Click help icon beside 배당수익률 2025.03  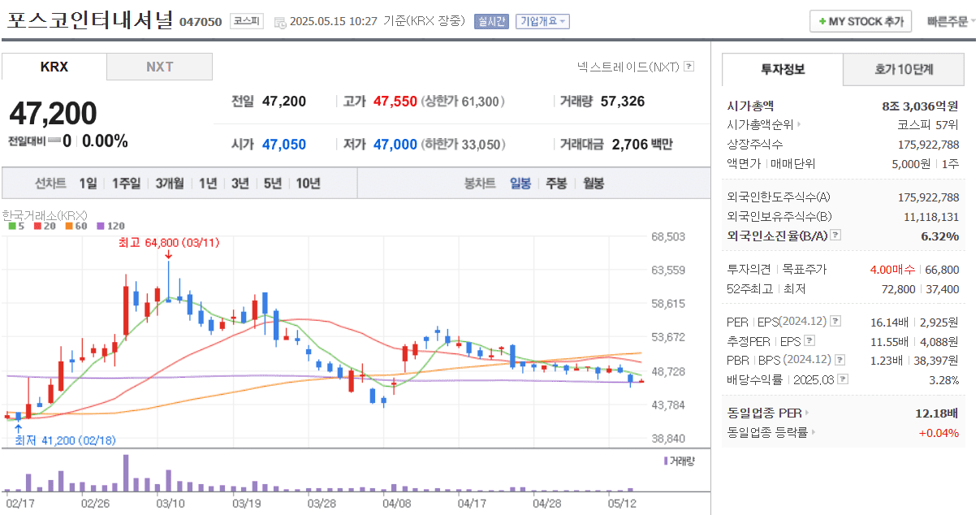844,379
